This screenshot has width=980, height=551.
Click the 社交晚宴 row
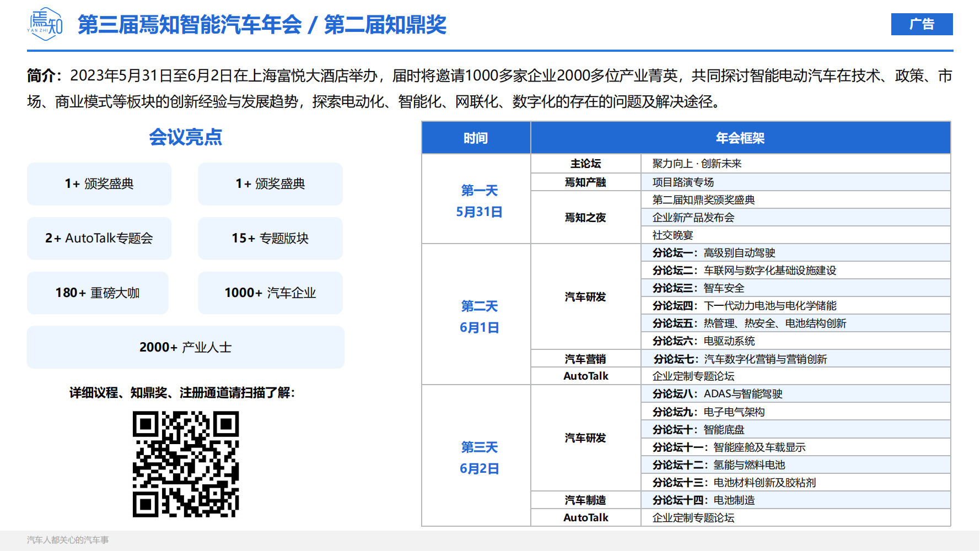click(796, 235)
